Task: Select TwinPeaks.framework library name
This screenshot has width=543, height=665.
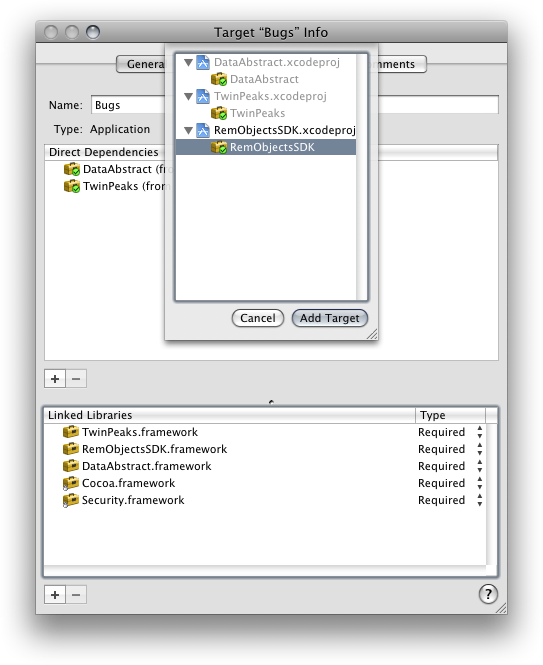Action: (x=140, y=432)
